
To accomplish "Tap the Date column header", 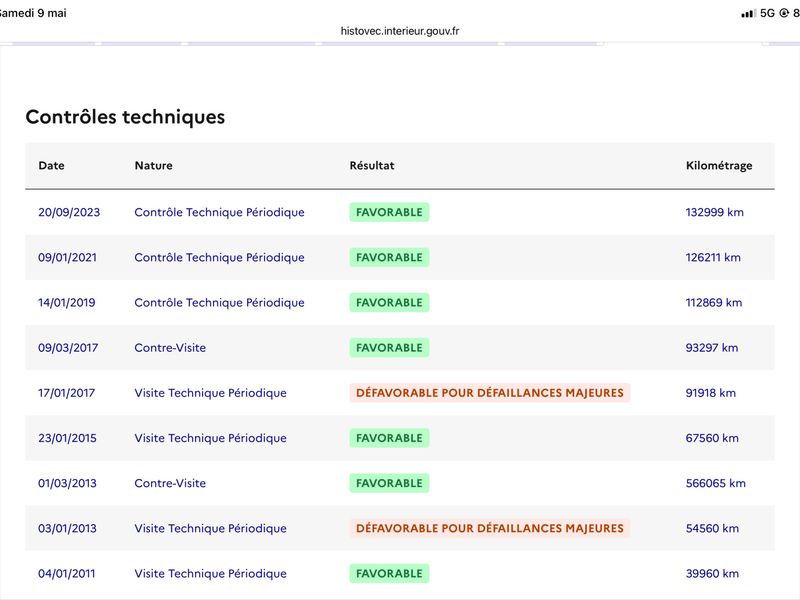I will point(52,165).
